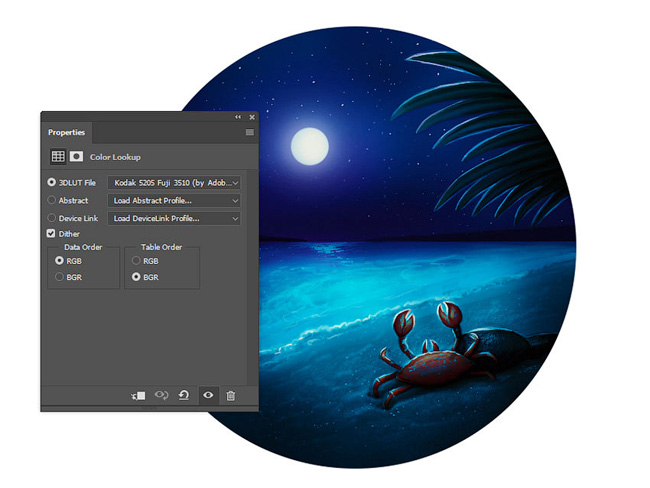Toggle adjustment layer visibility eye
Image resolution: width=650 pixels, height=488 pixels.
(x=208, y=395)
